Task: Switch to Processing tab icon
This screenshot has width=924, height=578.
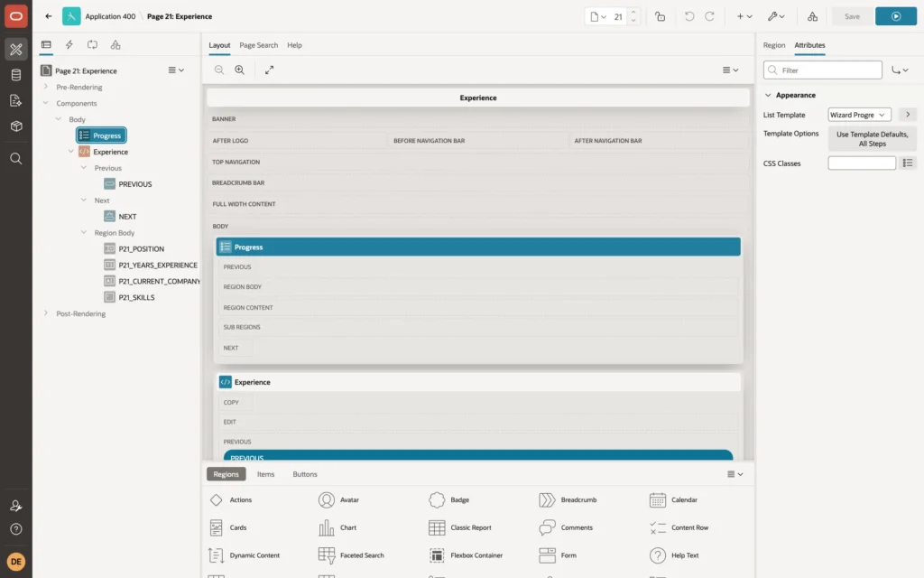Action: tap(93, 45)
